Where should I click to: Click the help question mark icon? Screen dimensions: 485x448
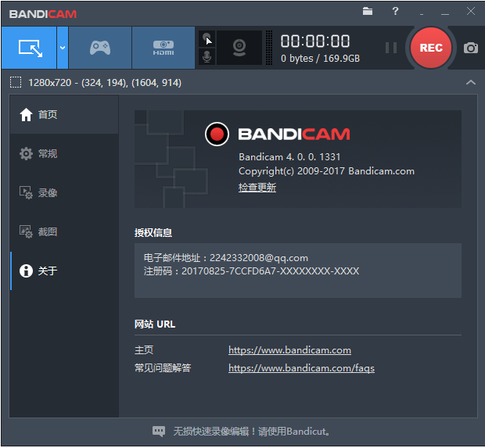(395, 12)
